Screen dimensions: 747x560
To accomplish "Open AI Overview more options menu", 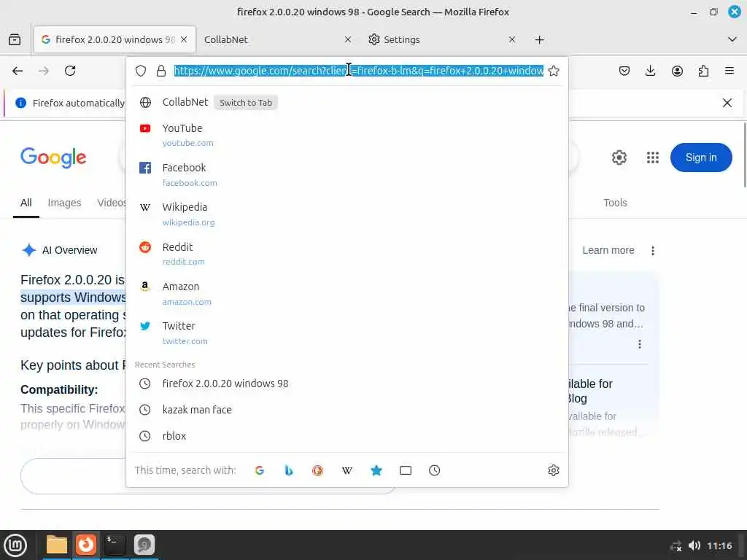I will 653,251.
